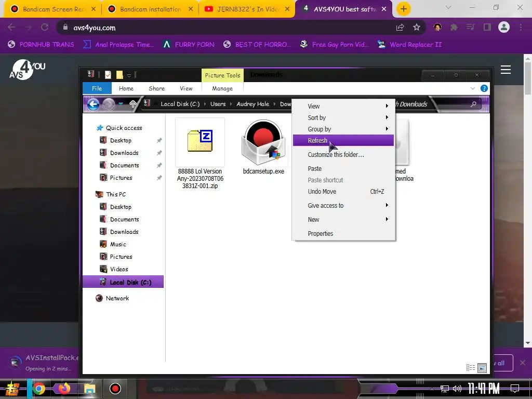This screenshot has width=532, height=399.
Task: Select This PC in navigation pane
Action: pyautogui.click(x=116, y=194)
